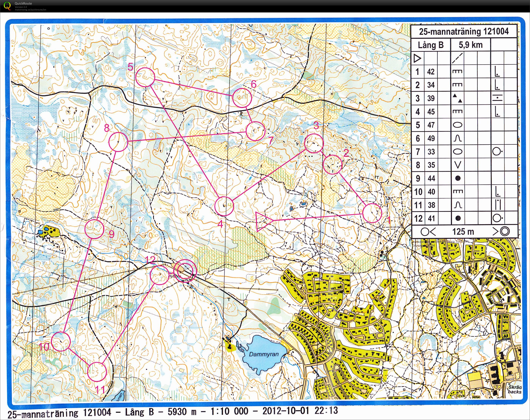The height and width of the screenshot is (420, 530).
Task: Click the '25-mannaträning 121004' table title
Action: tap(464, 31)
